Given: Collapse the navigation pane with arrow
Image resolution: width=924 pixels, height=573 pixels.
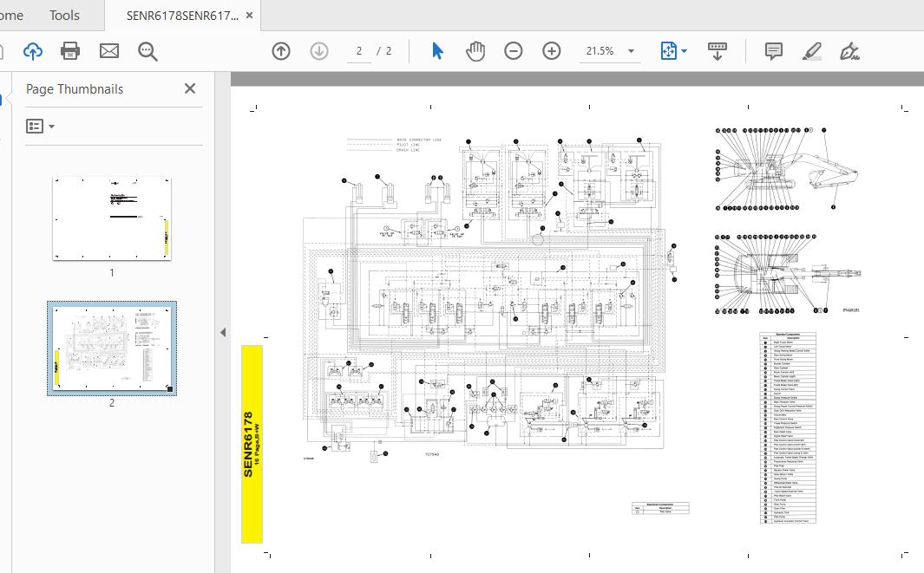Looking at the screenshot, I should [x=223, y=332].
